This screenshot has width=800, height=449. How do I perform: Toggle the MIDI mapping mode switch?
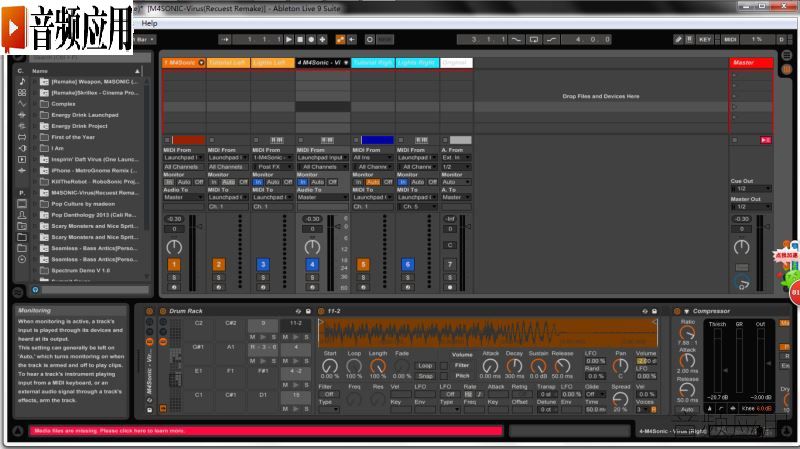click(730, 39)
